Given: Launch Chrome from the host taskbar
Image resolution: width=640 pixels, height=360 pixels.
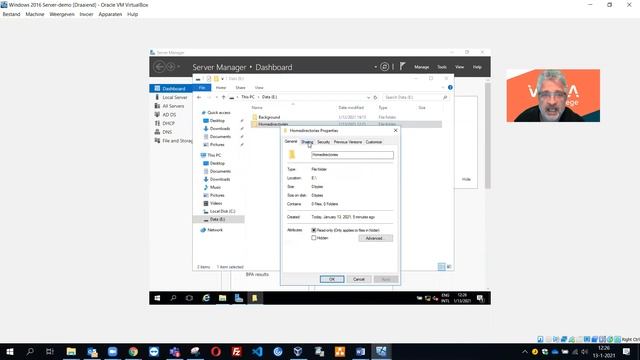Looking at the screenshot, I should click(x=133, y=351).
